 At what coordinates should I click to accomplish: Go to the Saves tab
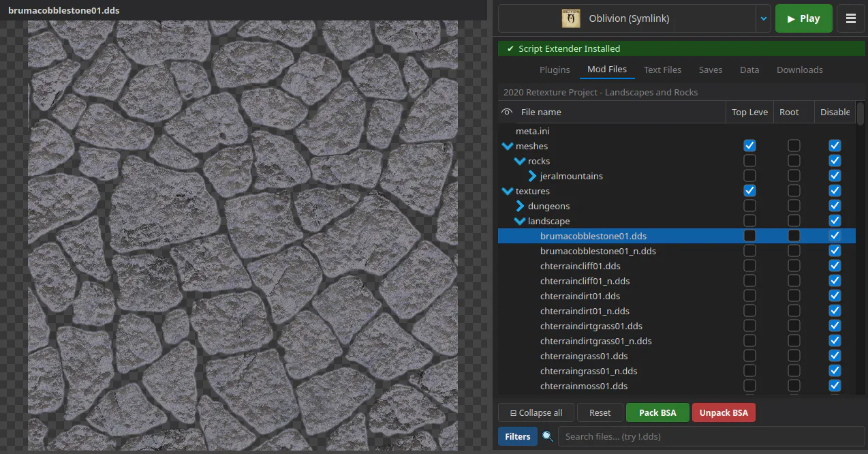tap(711, 70)
